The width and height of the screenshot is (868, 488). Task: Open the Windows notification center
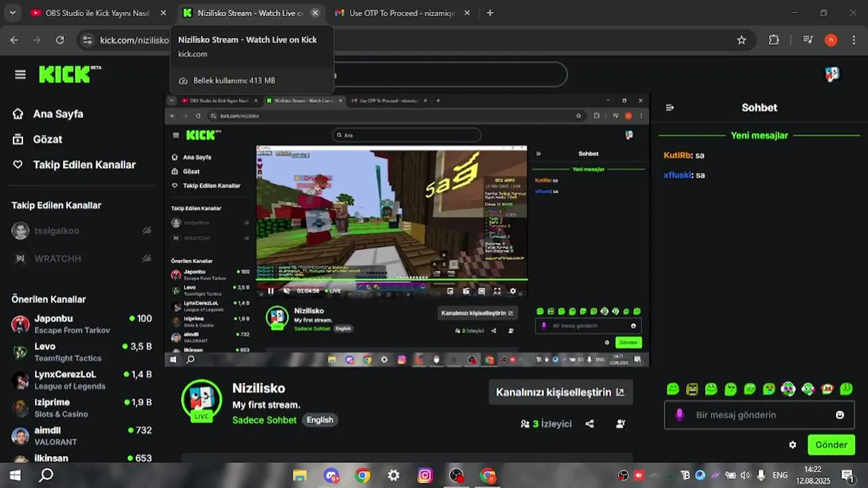point(847,475)
